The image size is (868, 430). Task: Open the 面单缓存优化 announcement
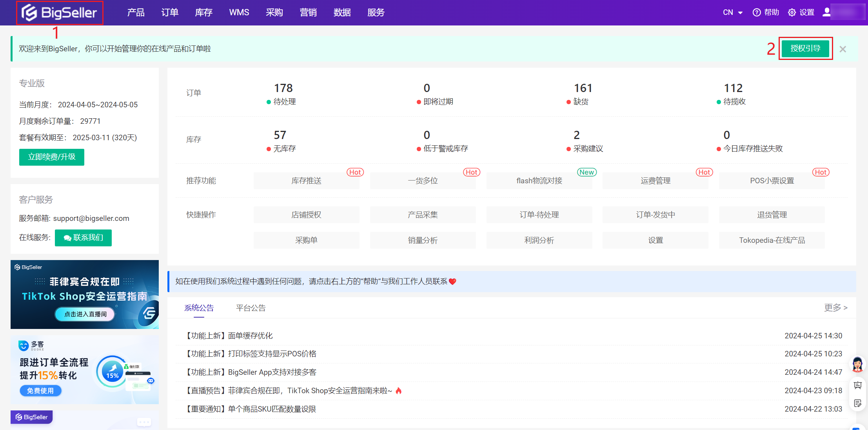click(x=229, y=336)
